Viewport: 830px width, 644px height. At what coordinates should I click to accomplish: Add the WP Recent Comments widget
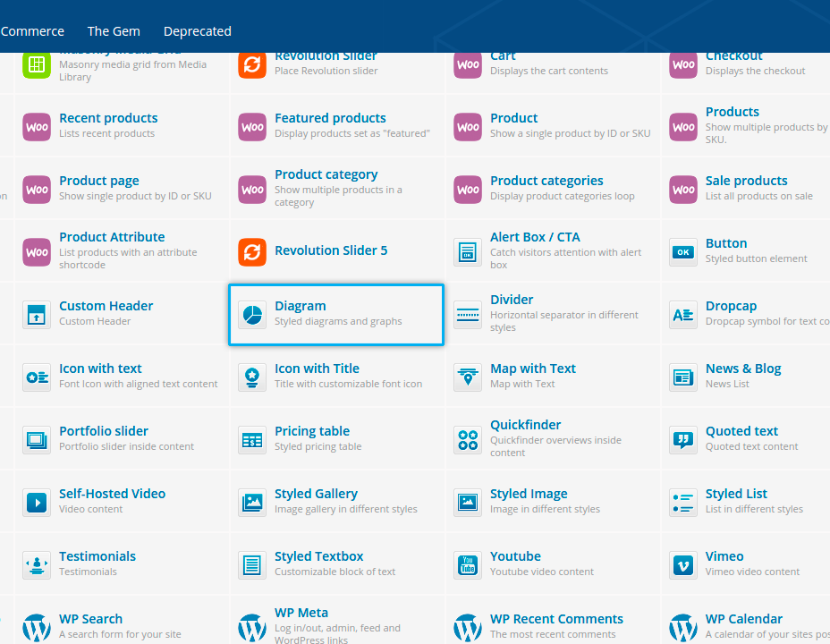[x=556, y=619]
